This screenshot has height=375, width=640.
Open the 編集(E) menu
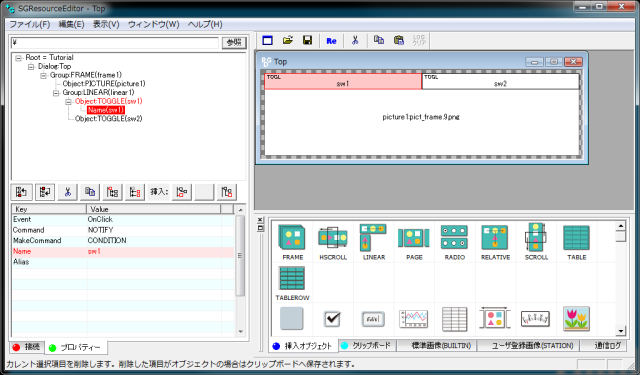click(x=71, y=24)
